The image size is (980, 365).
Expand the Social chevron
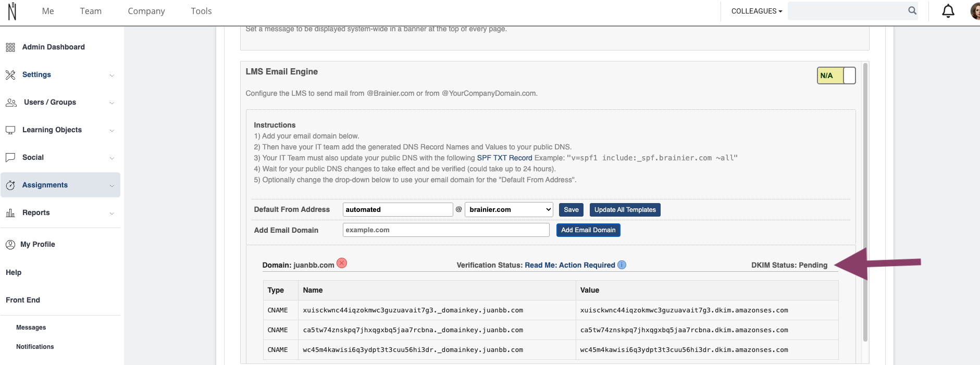click(111, 158)
